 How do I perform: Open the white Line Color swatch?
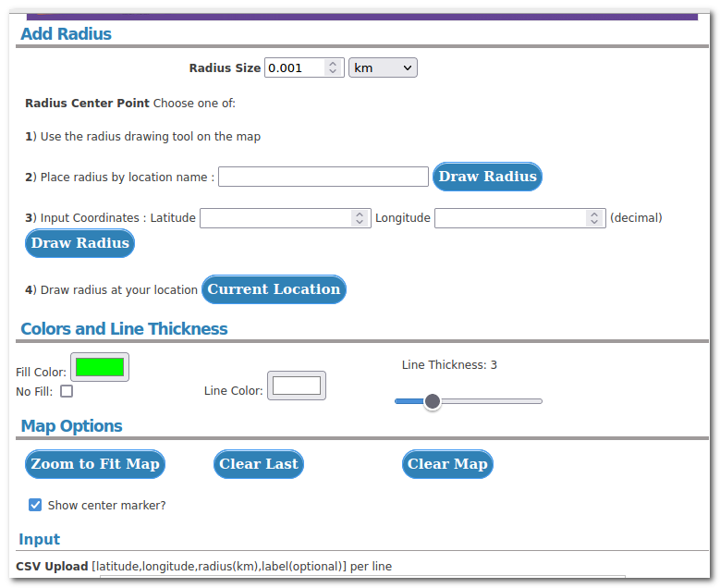[x=297, y=386]
